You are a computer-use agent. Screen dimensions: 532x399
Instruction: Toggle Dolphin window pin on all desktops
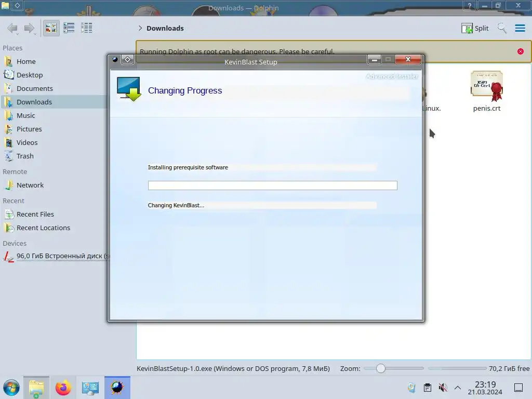pyautogui.click(x=17, y=5)
